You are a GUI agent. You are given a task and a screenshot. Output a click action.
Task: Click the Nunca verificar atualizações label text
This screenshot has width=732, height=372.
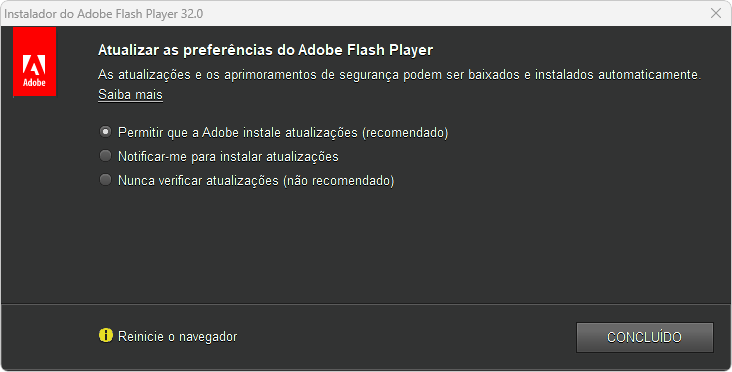(x=198, y=180)
